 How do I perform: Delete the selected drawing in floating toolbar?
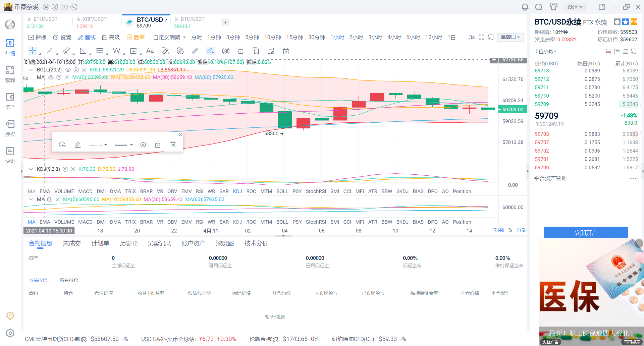click(173, 145)
